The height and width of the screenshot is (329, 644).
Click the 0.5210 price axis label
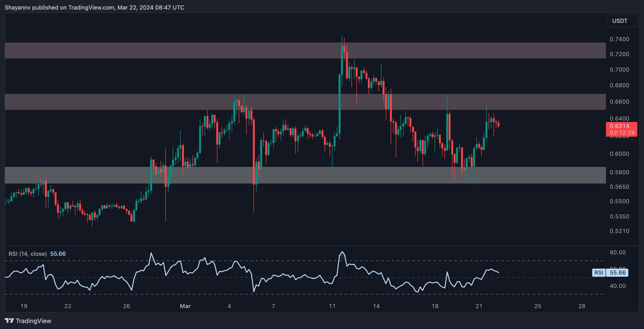(619, 231)
